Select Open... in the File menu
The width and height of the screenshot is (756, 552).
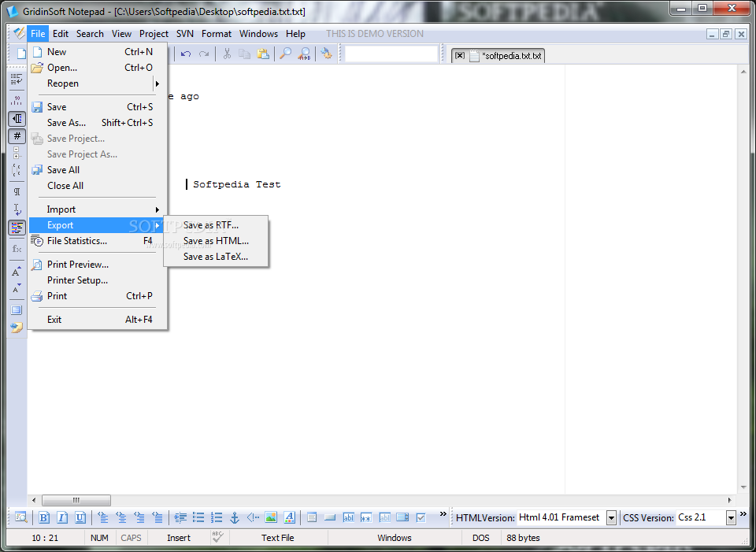(98, 68)
